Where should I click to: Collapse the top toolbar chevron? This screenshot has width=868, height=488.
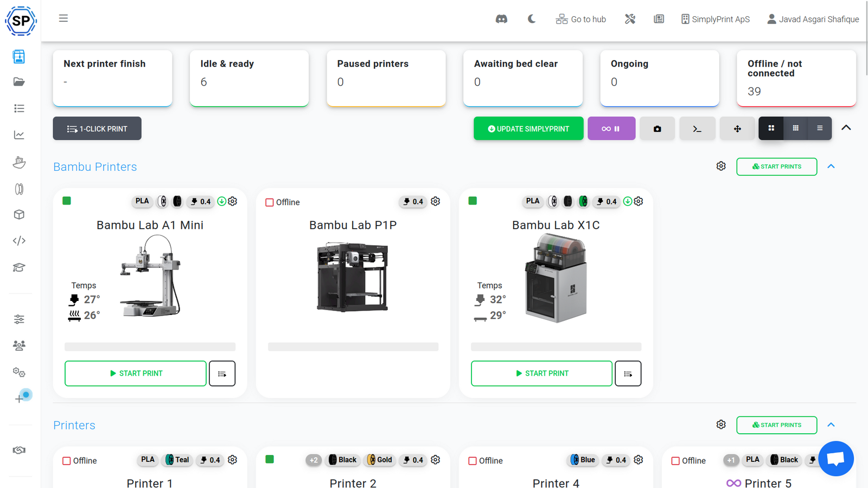846,128
